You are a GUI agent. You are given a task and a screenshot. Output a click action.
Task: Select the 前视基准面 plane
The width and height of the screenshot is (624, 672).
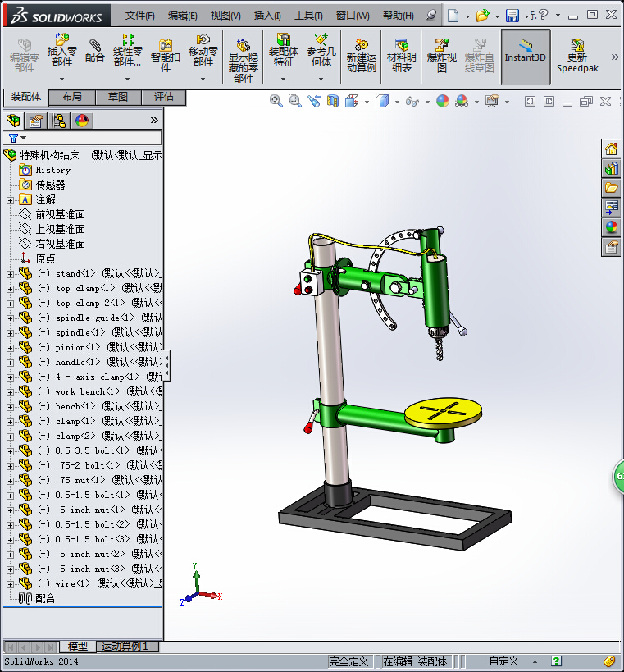coord(52,215)
